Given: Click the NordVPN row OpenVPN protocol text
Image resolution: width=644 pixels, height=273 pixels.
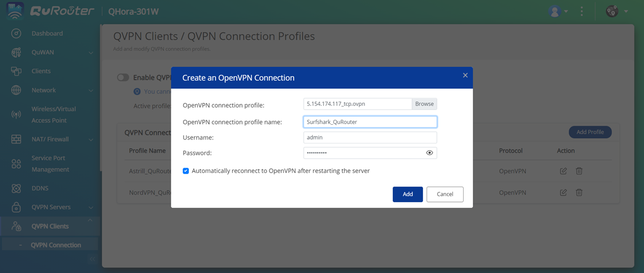Looking at the screenshot, I should (x=513, y=192).
